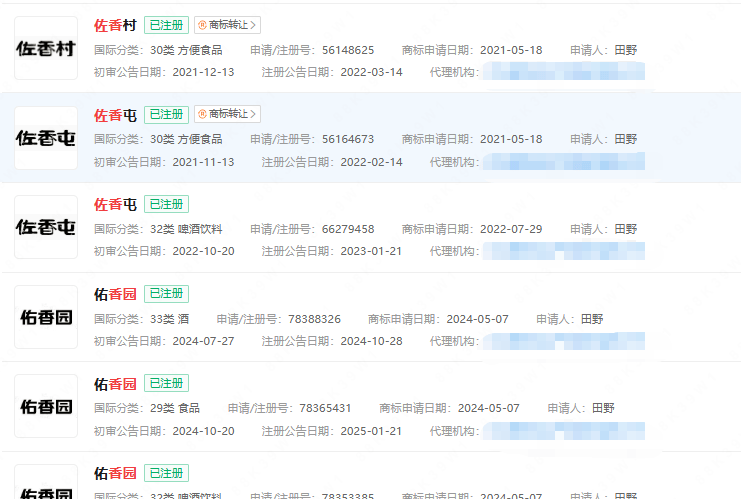Image resolution: width=741 pixels, height=499 pixels.
Task: Click 佐香屯 logo thumbnail for 32类 啤酒饮料
Action: pos(45,227)
